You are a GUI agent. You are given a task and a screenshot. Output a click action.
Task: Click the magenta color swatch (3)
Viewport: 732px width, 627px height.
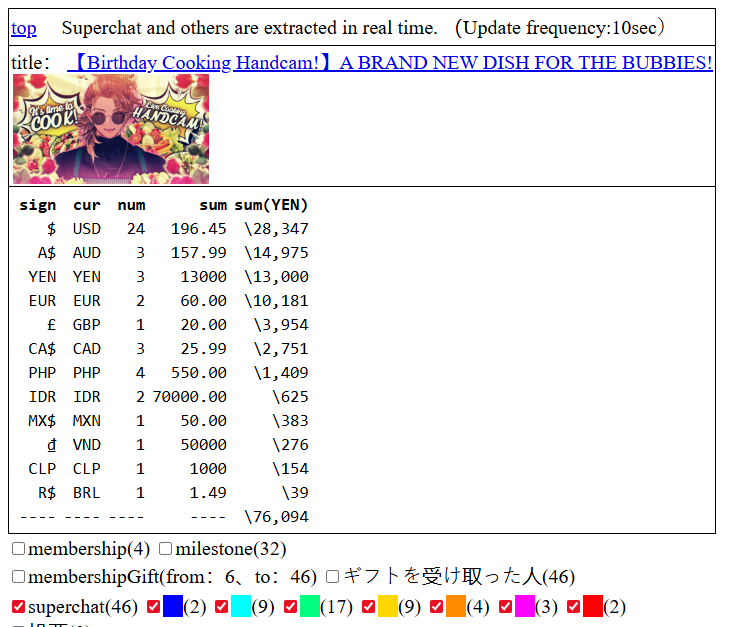point(525,606)
